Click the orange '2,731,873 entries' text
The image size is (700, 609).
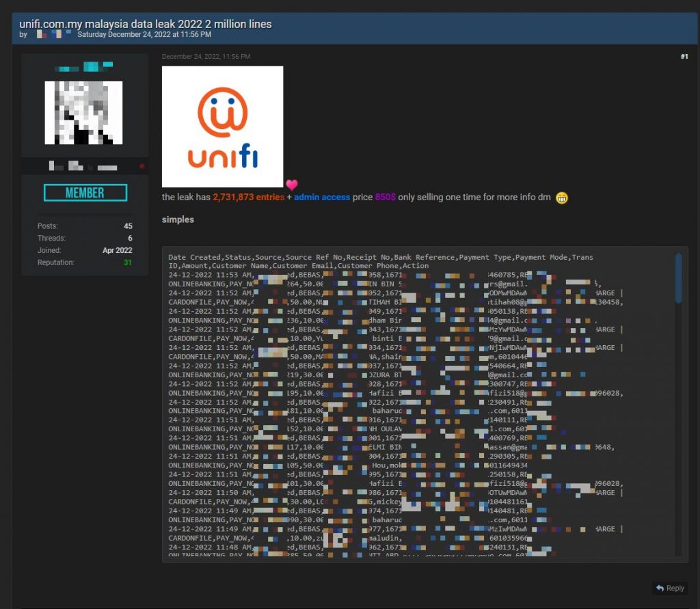point(248,198)
